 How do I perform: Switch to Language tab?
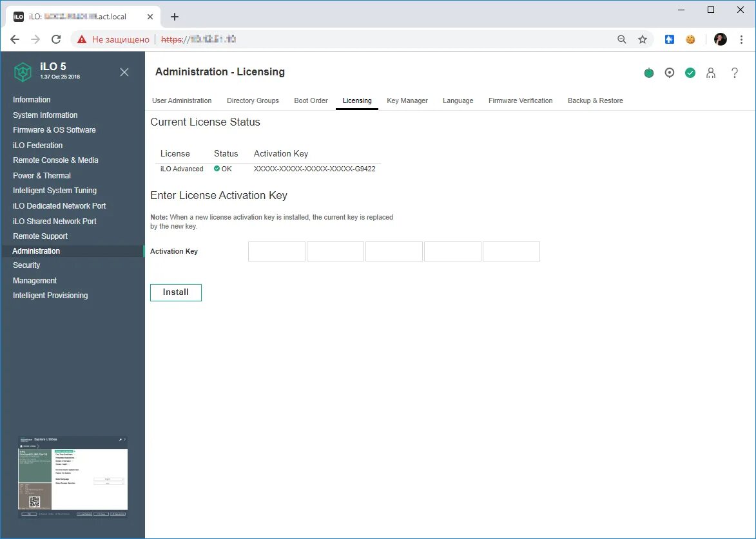tap(458, 100)
